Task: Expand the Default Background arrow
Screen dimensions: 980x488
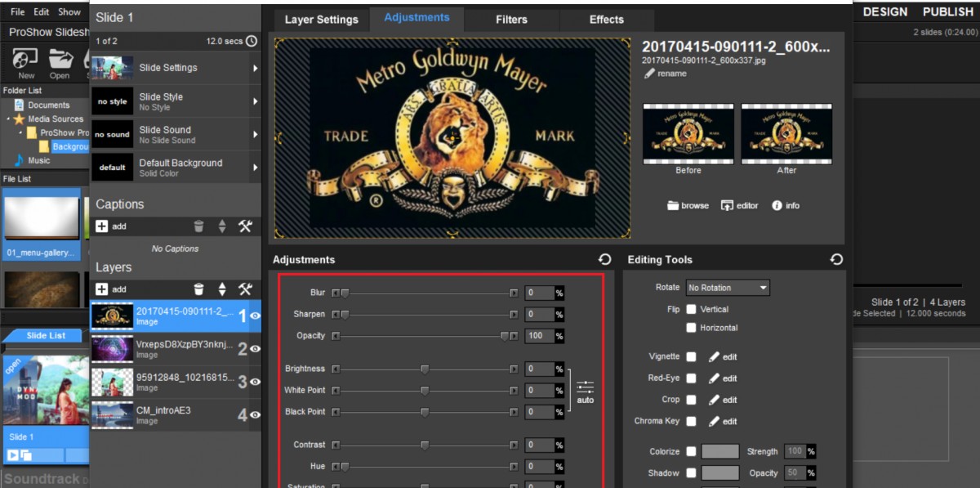Action: pyautogui.click(x=255, y=168)
